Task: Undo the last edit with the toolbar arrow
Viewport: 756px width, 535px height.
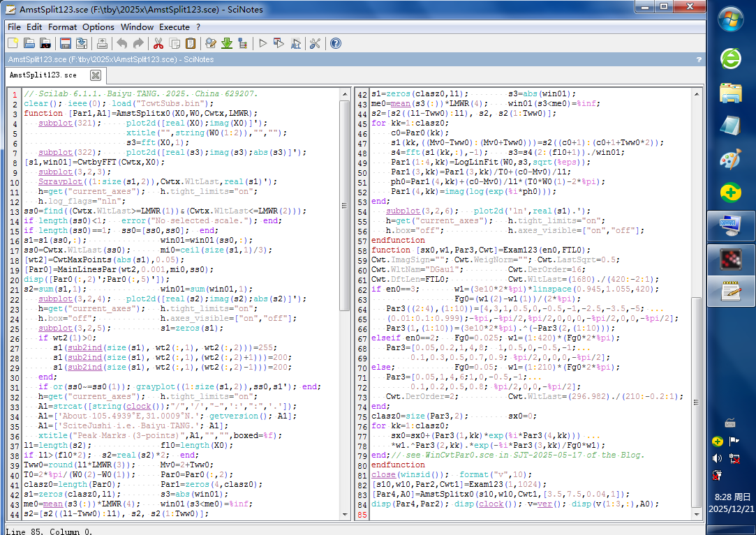Action: click(123, 43)
